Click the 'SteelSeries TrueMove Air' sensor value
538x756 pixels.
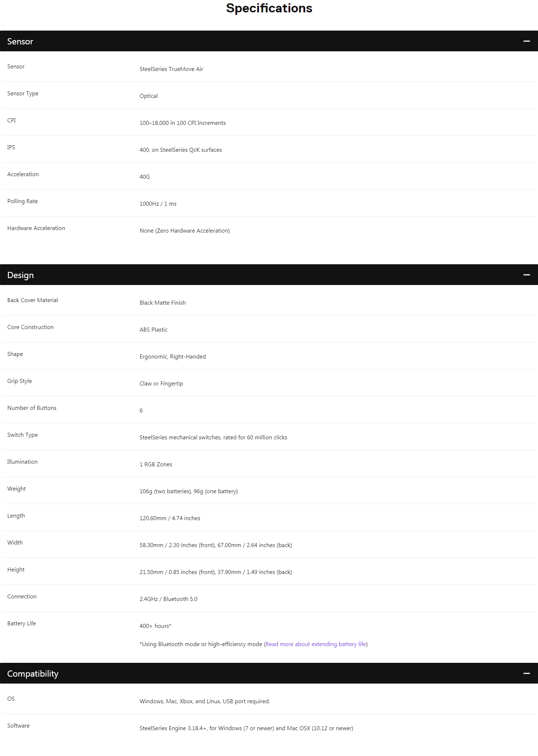(171, 69)
